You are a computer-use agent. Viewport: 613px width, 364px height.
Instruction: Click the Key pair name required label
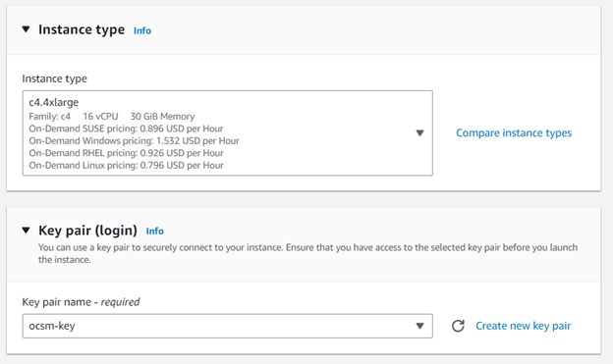tap(81, 302)
